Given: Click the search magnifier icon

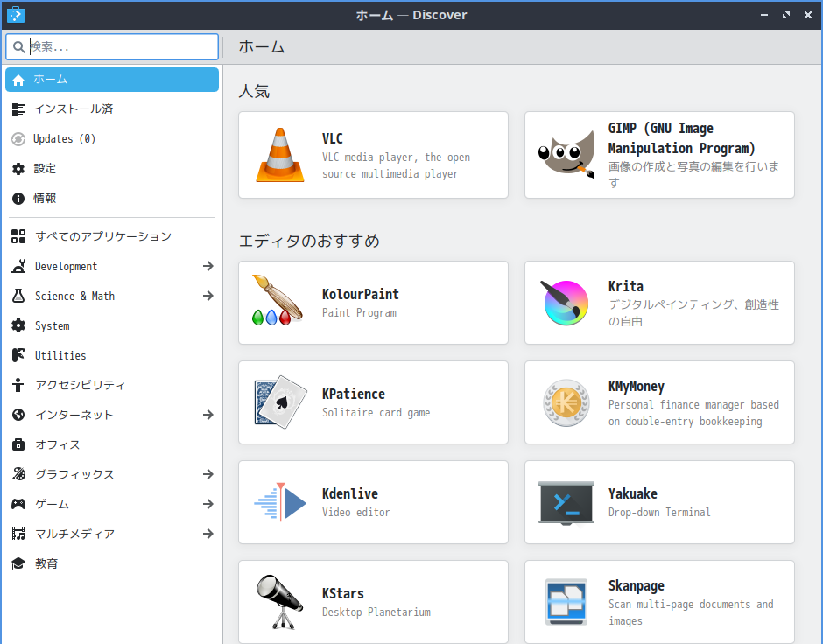Looking at the screenshot, I should point(19,47).
